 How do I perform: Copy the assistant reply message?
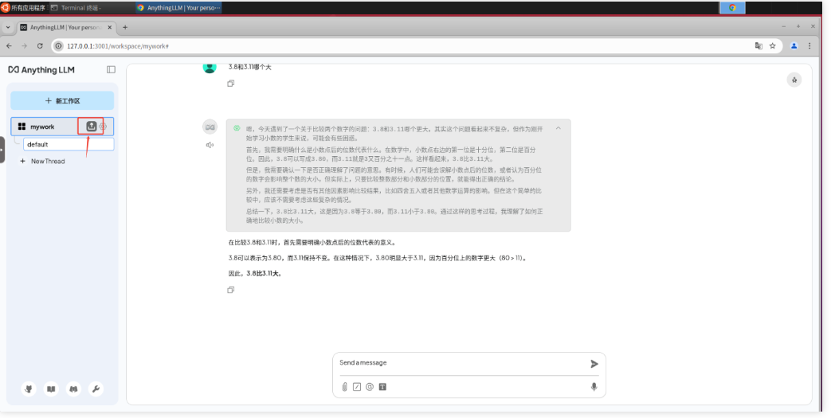230,290
